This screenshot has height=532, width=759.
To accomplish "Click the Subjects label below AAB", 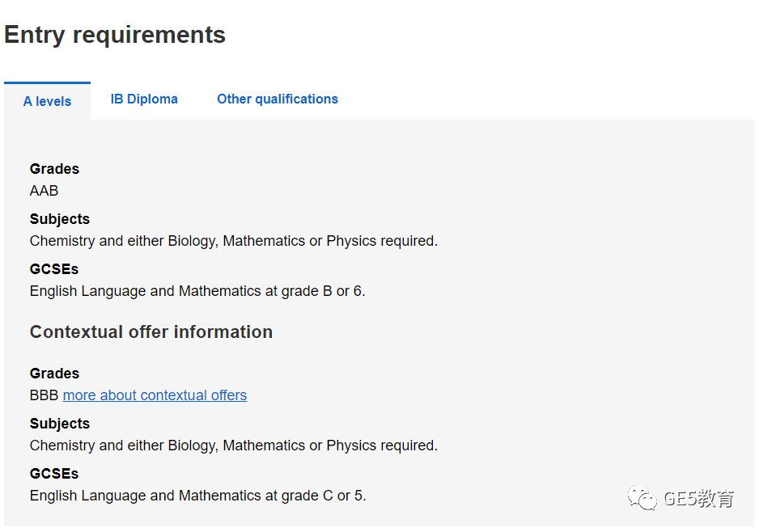I will (60, 219).
